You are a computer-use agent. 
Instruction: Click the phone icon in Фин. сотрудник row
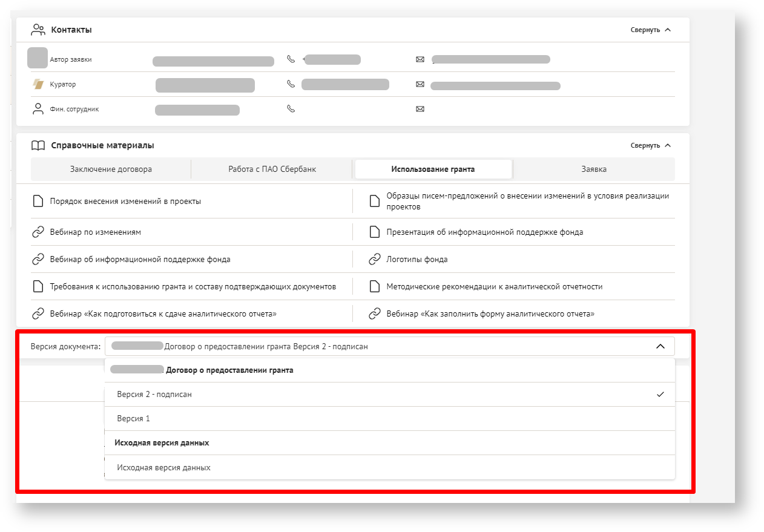(291, 110)
